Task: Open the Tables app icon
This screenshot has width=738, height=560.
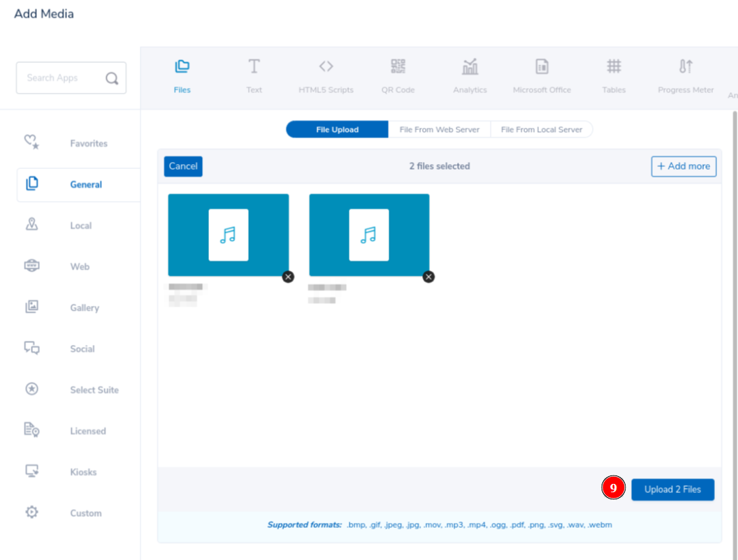Action: pyautogui.click(x=614, y=66)
